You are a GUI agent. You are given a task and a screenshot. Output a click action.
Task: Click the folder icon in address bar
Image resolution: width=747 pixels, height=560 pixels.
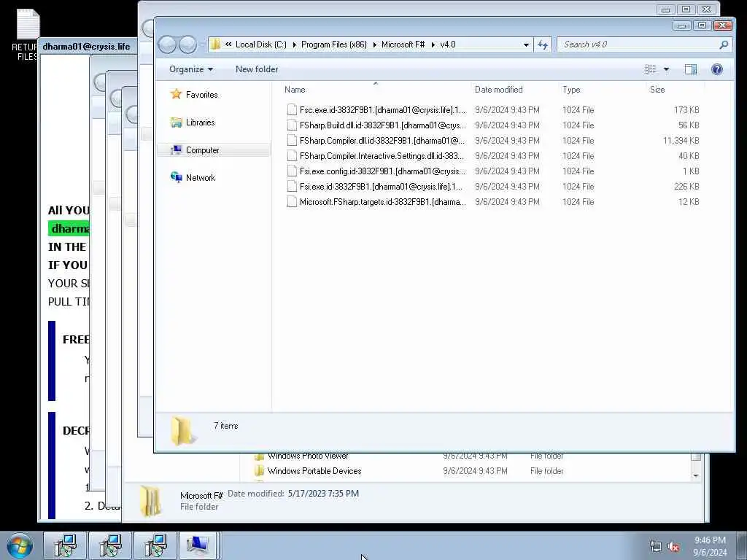[215, 44]
